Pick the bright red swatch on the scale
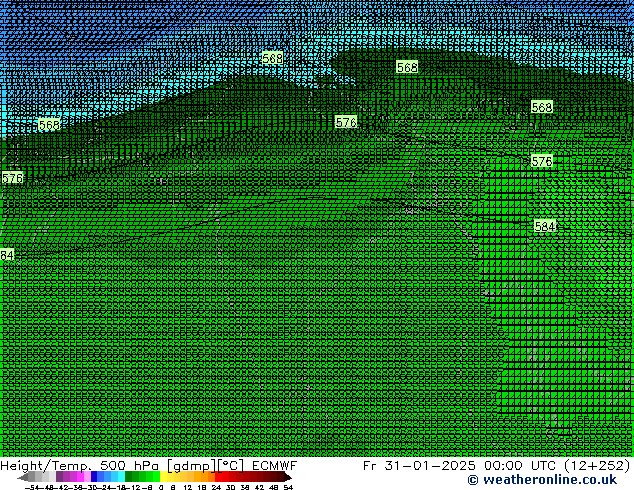Screen dimensions: 634x490 [218, 476]
